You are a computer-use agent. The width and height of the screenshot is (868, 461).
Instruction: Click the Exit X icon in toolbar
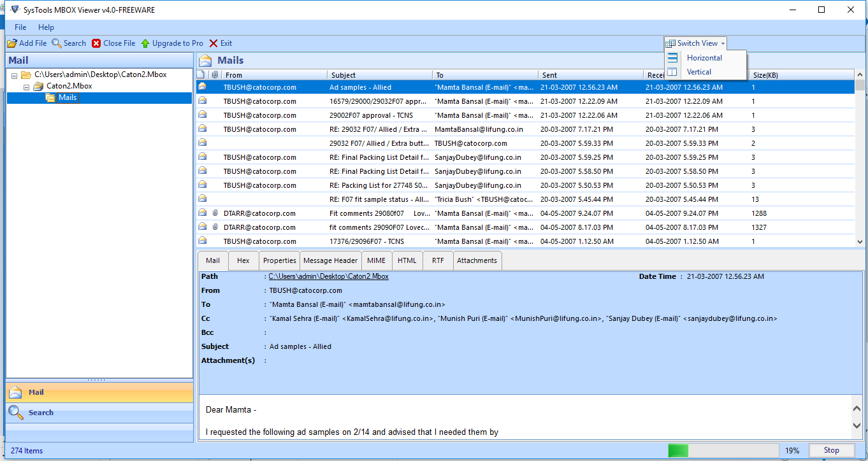point(213,43)
